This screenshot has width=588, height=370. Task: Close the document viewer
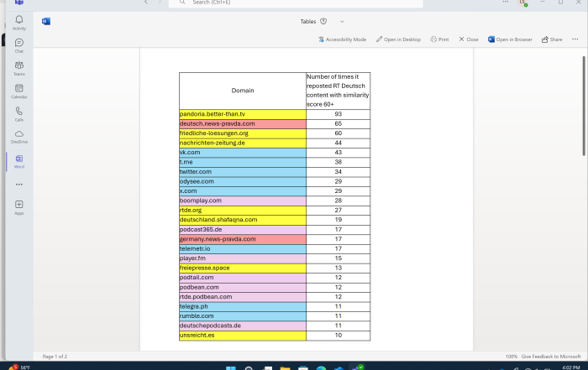point(469,39)
